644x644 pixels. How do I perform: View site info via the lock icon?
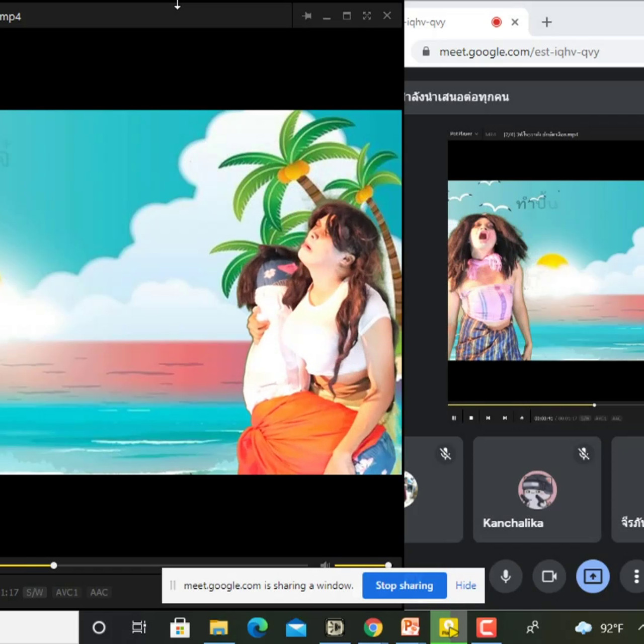point(426,51)
